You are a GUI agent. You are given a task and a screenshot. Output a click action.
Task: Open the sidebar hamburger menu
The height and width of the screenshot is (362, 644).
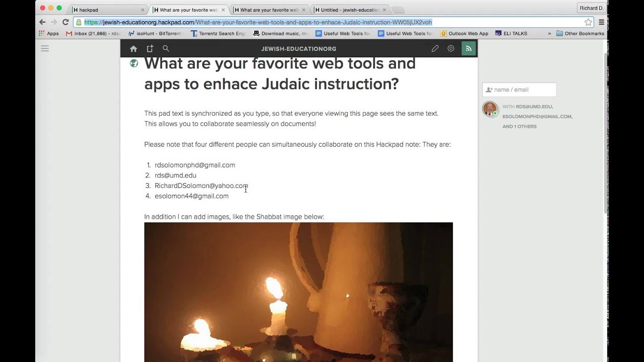45,49
